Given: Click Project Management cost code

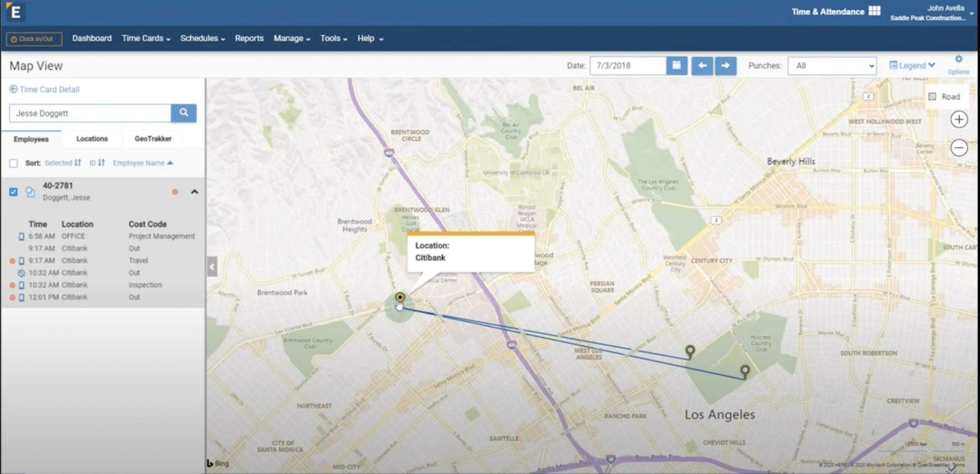Looking at the screenshot, I should (162, 236).
